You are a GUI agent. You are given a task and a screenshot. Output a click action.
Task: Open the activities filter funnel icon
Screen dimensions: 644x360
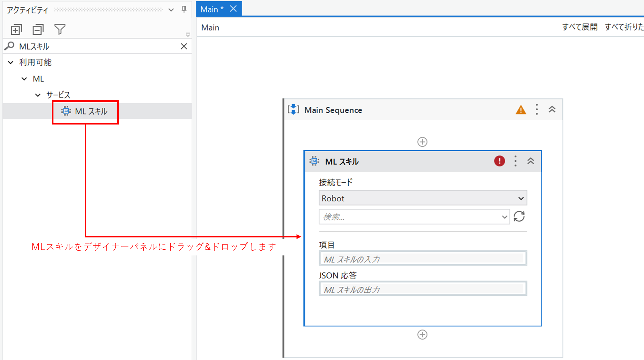[x=60, y=30]
